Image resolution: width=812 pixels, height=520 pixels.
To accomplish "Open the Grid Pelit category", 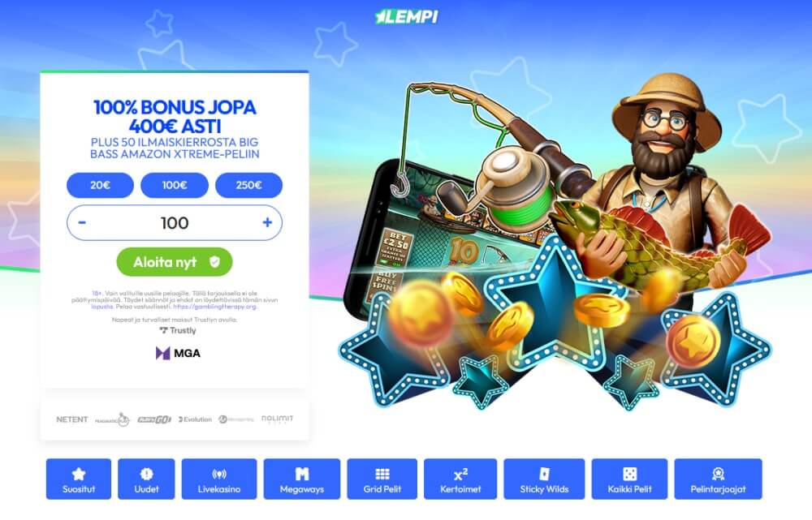I will 382,479.
